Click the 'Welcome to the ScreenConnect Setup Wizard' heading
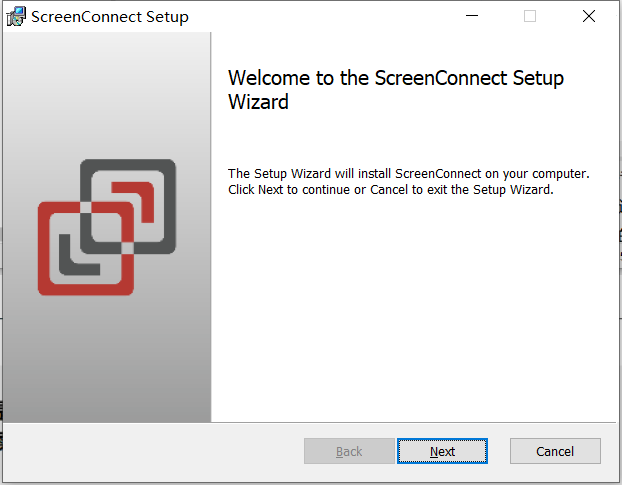622x485 pixels. click(x=395, y=90)
